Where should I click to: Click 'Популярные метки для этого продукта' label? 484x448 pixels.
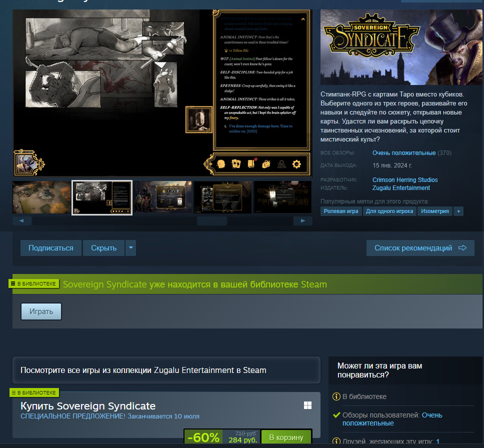pyautogui.click(x=374, y=201)
